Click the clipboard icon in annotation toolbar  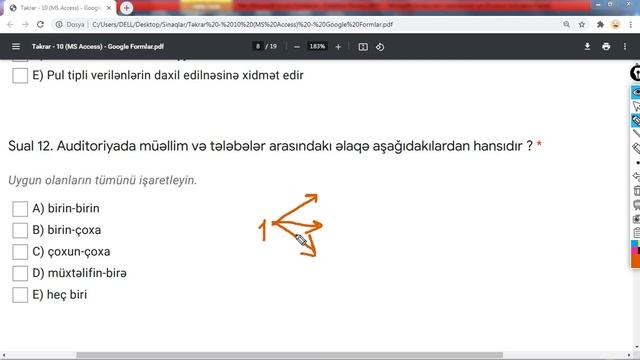636,233
